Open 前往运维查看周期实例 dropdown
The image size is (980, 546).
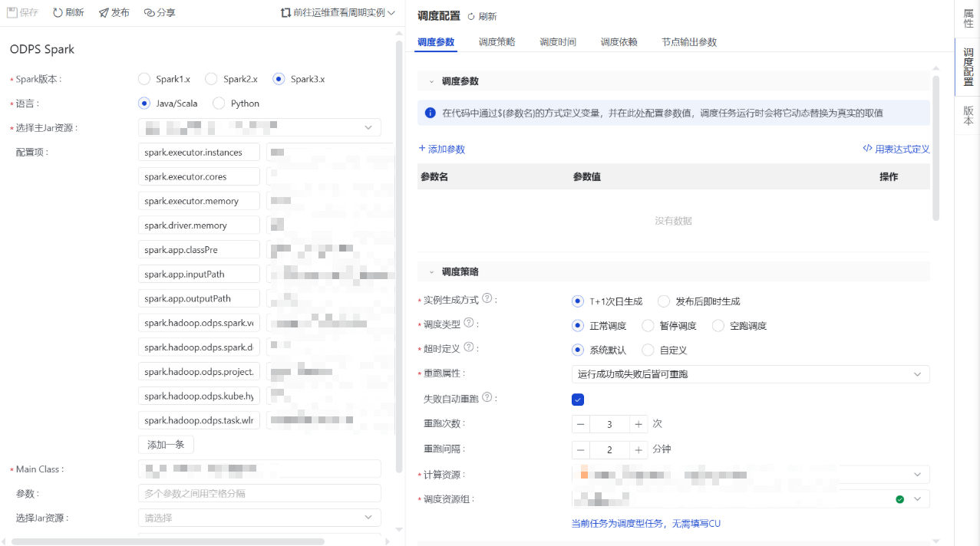[x=338, y=12]
